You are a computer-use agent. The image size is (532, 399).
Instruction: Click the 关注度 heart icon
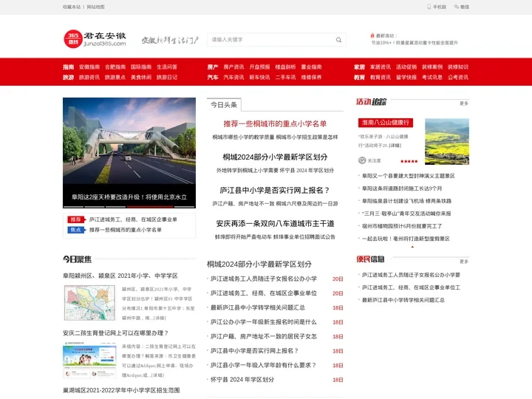pos(362,160)
